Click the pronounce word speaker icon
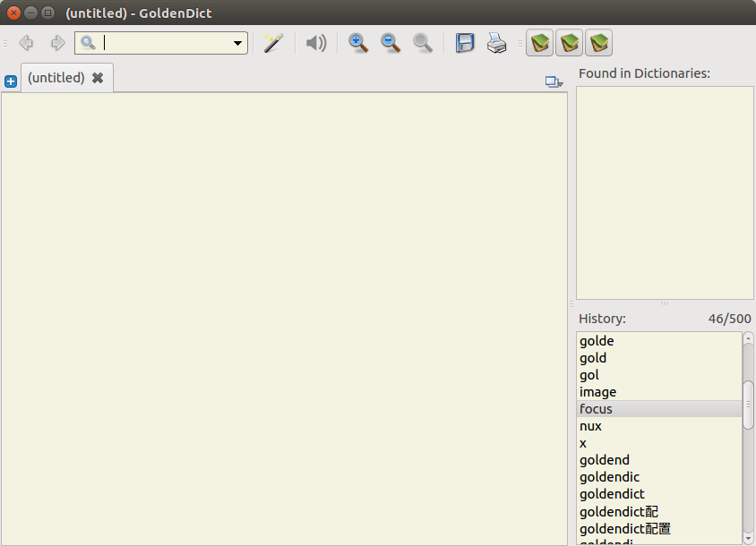The height and width of the screenshot is (546, 756). pyautogui.click(x=315, y=42)
